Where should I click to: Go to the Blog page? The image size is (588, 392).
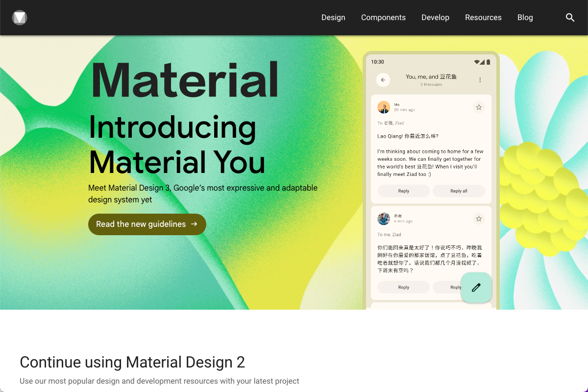tap(525, 18)
